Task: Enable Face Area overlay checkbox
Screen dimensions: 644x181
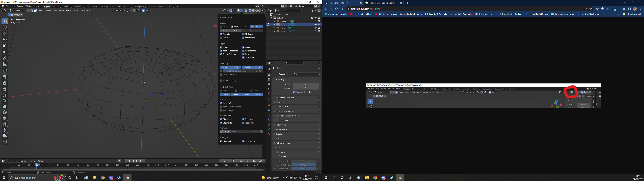Action: point(243,119)
